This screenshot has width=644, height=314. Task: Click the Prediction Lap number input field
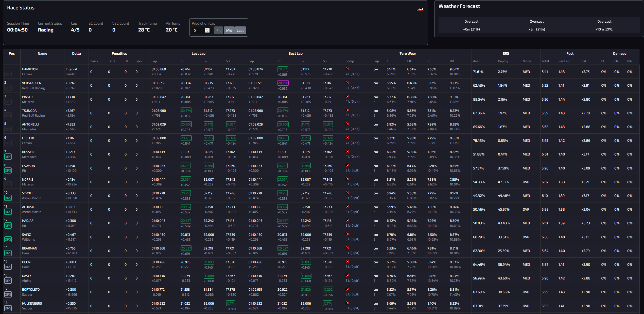199,30
